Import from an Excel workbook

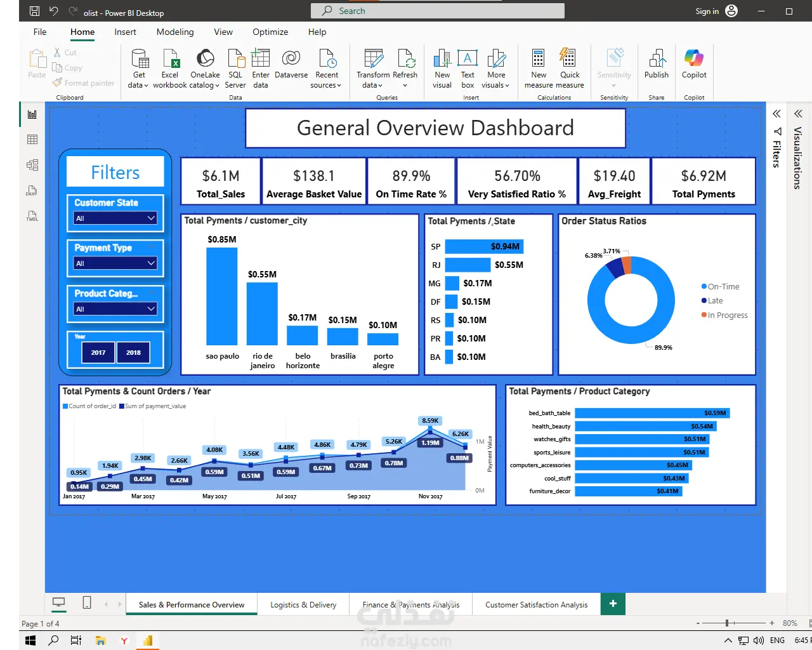point(170,69)
